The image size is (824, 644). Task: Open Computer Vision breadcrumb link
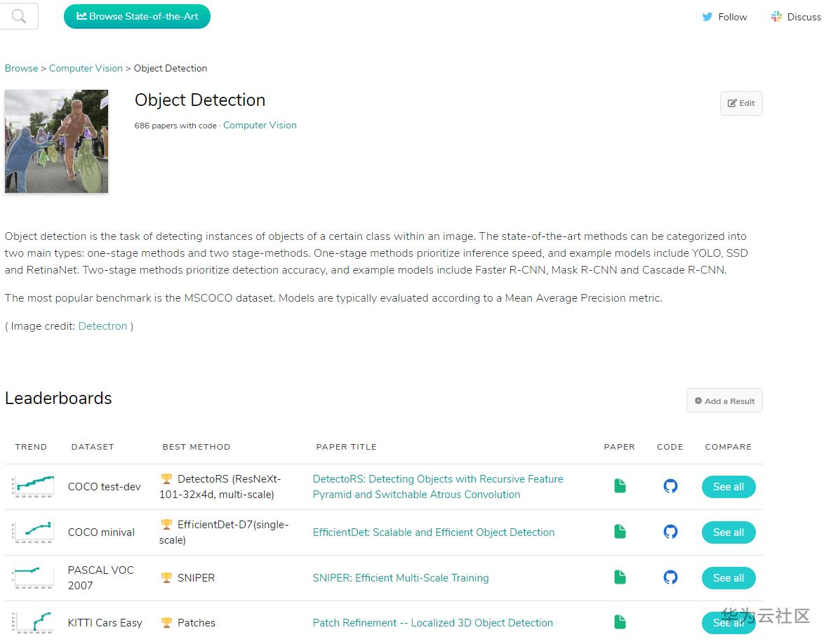[86, 68]
